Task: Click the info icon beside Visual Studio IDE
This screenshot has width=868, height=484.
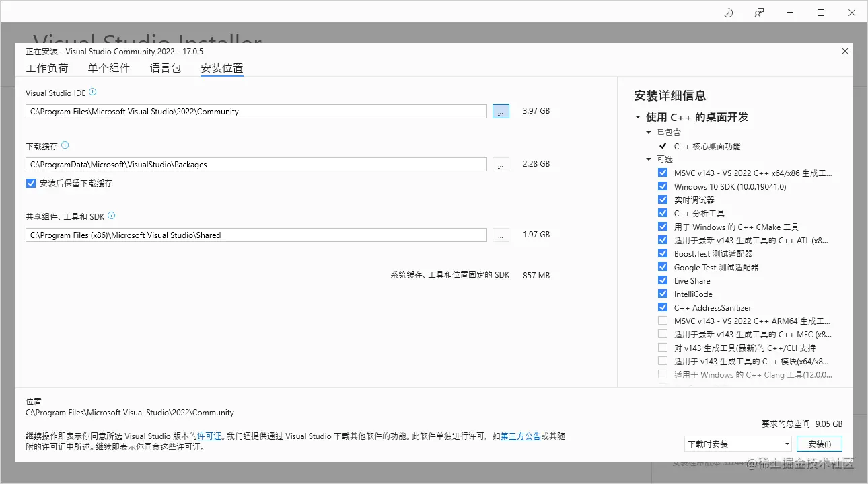Action: 93,92
